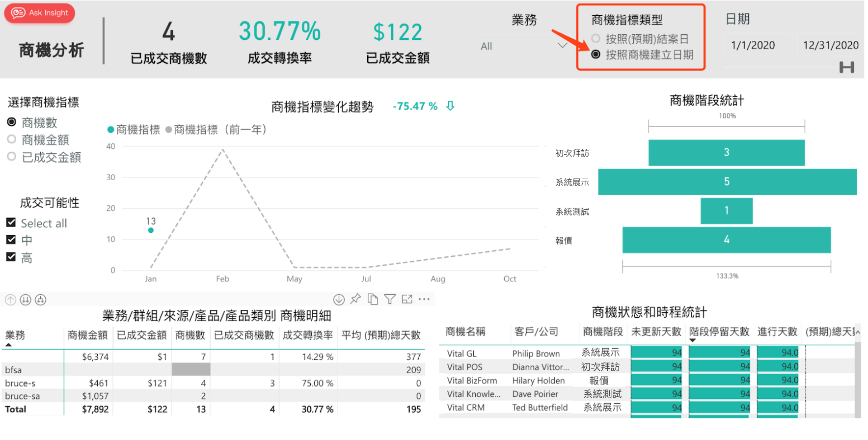Open focus mode for the table
The height and width of the screenshot is (440, 868).
(407, 300)
